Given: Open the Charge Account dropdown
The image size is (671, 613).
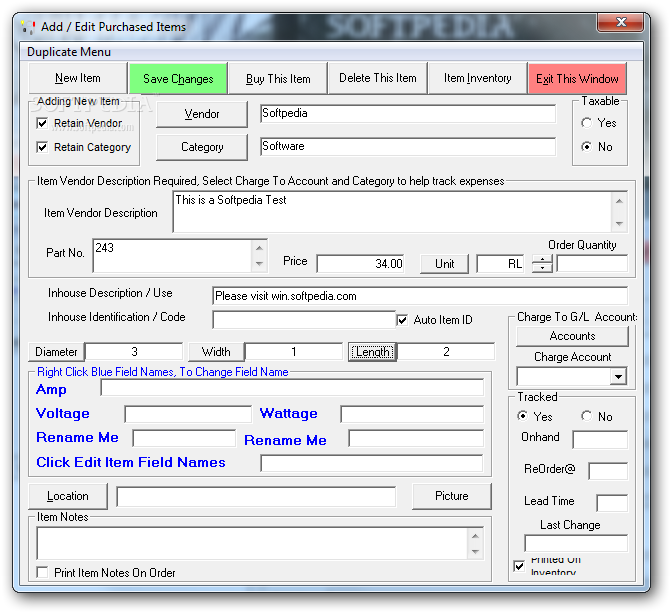Looking at the screenshot, I should [618, 377].
